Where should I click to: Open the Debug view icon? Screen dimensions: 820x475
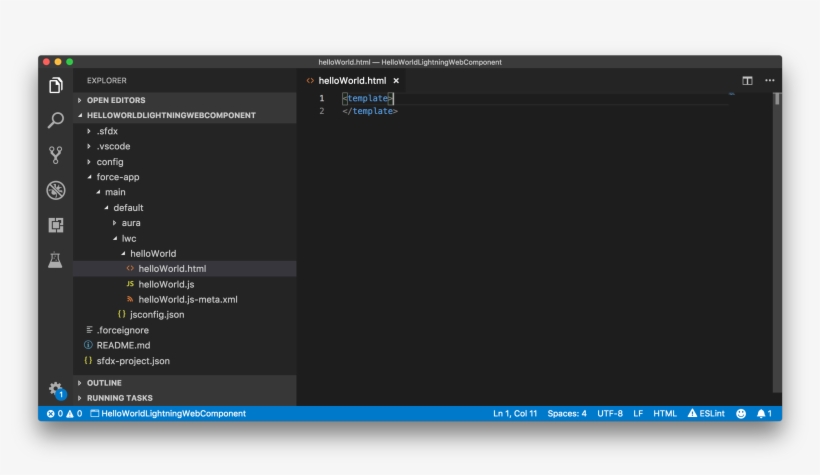point(55,190)
